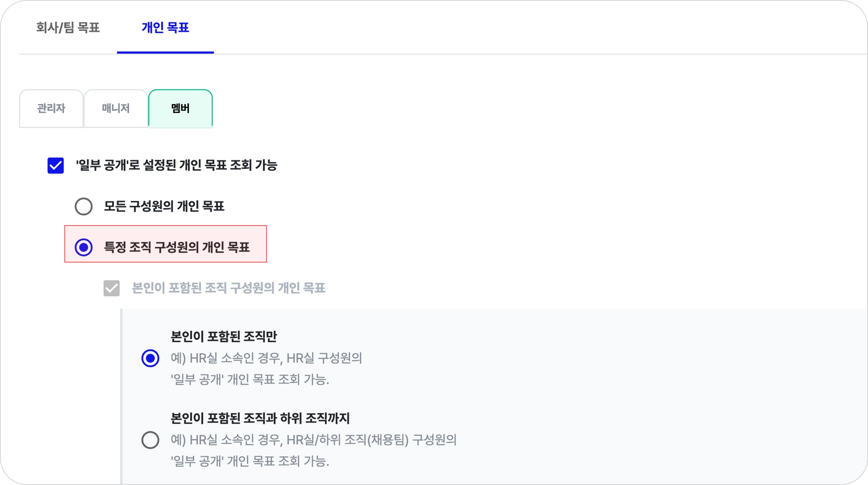Select the 모든 구성원의 개인 목표 radio button
Viewport: 868px width, 485px height.
(x=83, y=206)
